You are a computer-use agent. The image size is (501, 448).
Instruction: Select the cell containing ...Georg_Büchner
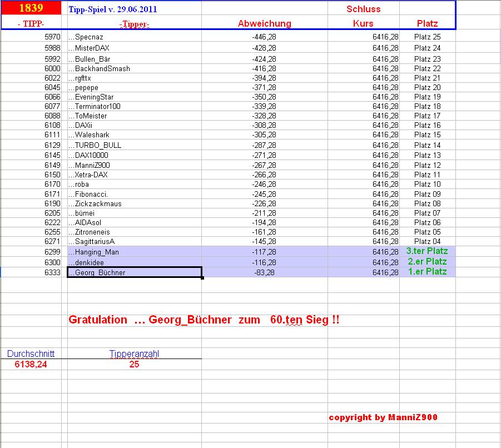pos(134,272)
